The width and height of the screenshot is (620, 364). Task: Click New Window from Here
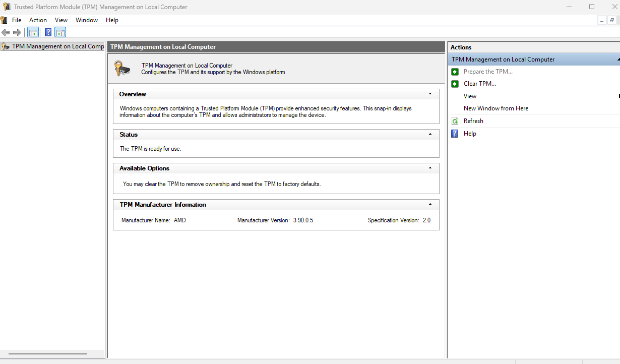[x=496, y=108]
